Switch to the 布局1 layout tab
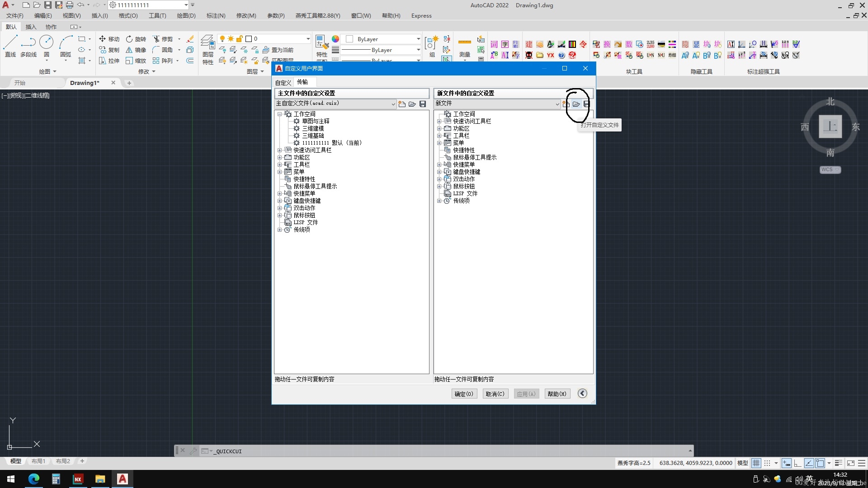 click(38, 461)
